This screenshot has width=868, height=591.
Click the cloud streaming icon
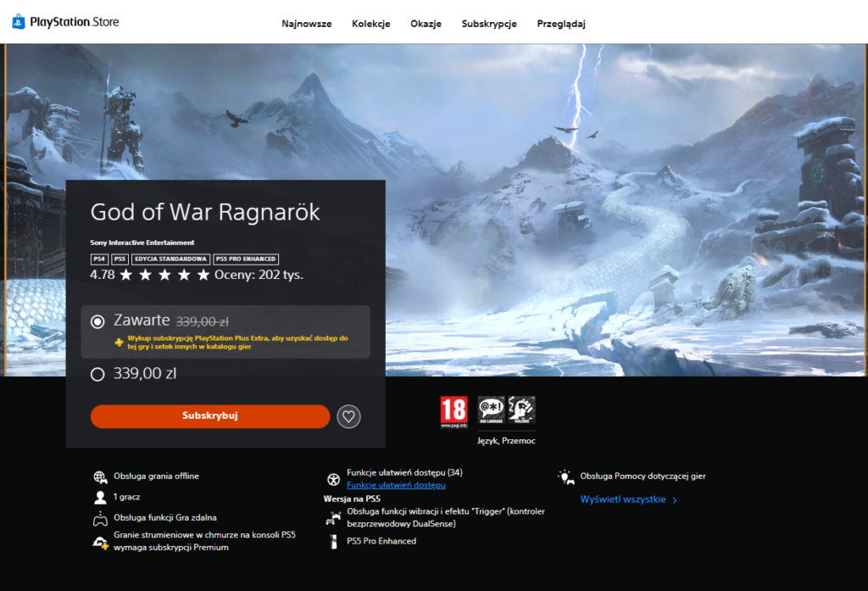pyautogui.click(x=100, y=543)
